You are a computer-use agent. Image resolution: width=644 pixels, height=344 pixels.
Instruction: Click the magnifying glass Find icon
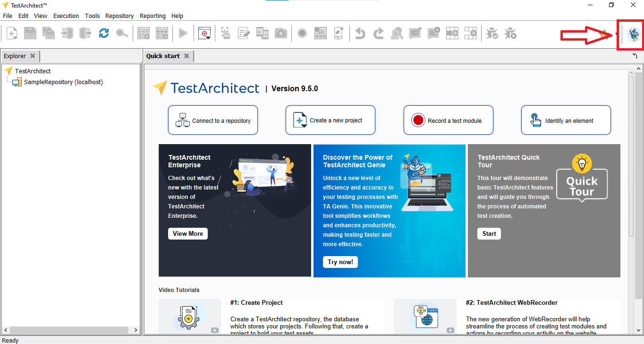[x=122, y=33]
